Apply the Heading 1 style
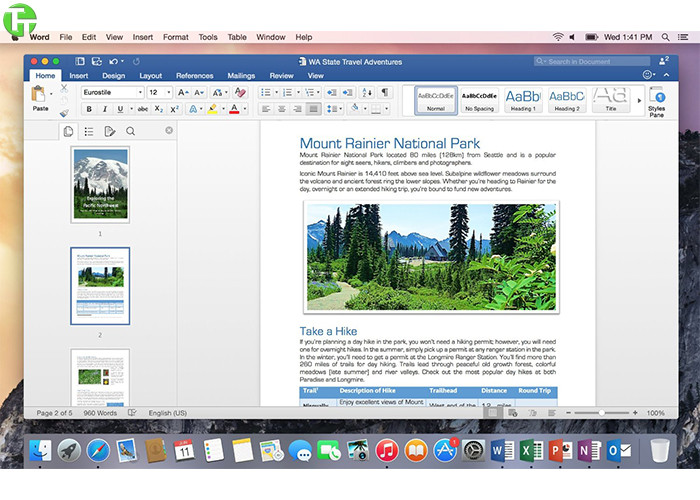Image resolution: width=700 pixels, height=500 pixels. [x=523, y=100]
